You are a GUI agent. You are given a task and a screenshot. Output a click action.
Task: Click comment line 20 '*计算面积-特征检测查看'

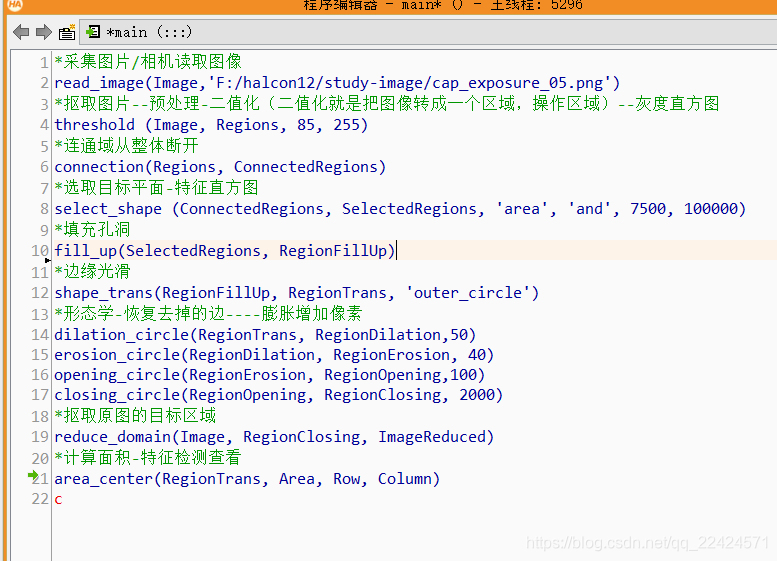148,457
